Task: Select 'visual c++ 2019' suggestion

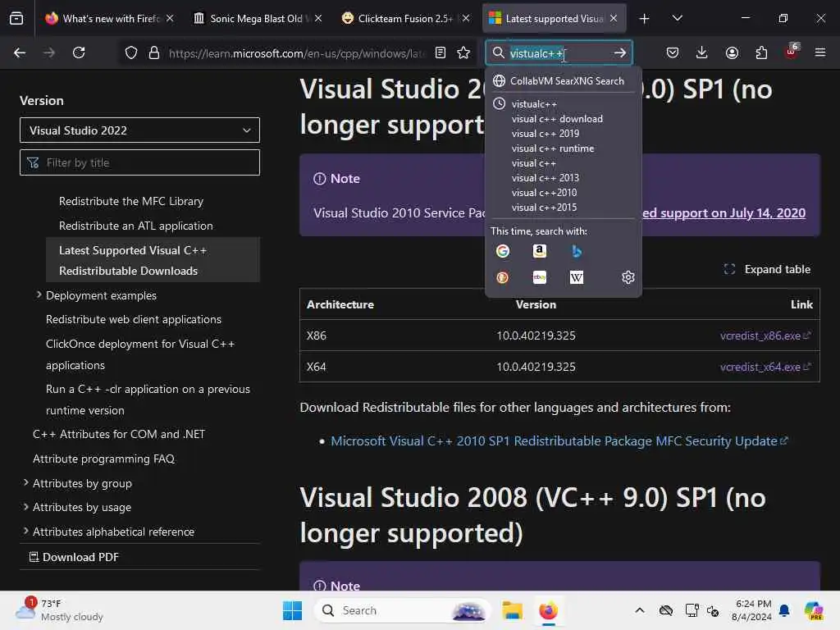Action: point(546,134)
